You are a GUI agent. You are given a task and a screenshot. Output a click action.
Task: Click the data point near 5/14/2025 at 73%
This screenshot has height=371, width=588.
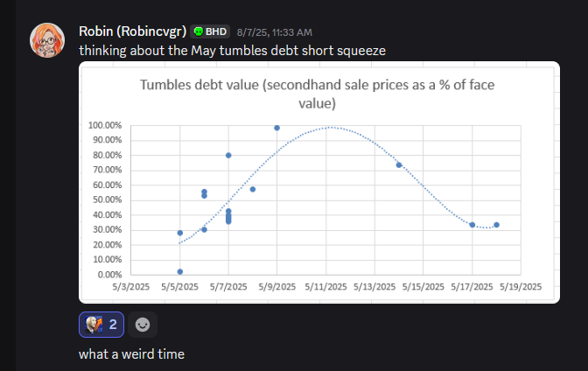pos(399,164)
